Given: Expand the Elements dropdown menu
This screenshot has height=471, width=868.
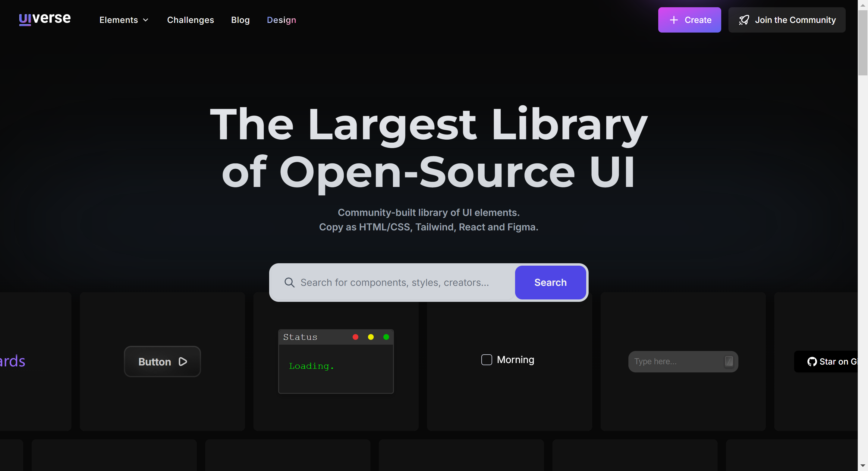Looking at the screenshot, I should click(x=124, y=20).
